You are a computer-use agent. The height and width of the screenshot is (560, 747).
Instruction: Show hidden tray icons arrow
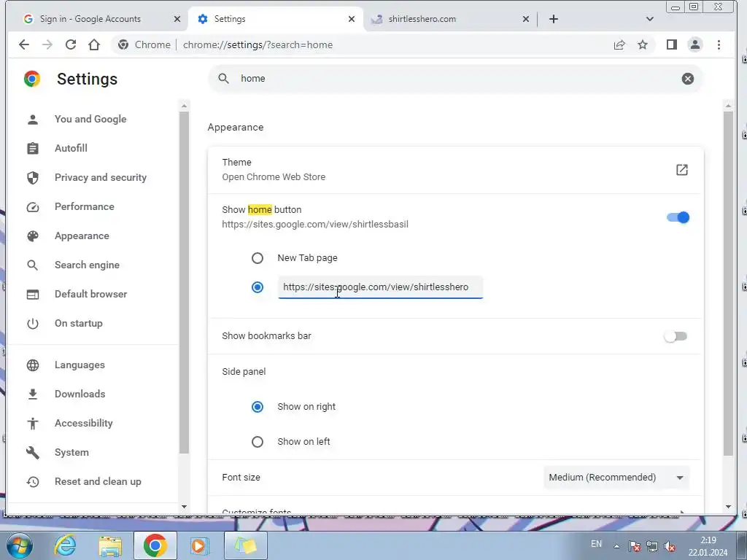[616, 546]
